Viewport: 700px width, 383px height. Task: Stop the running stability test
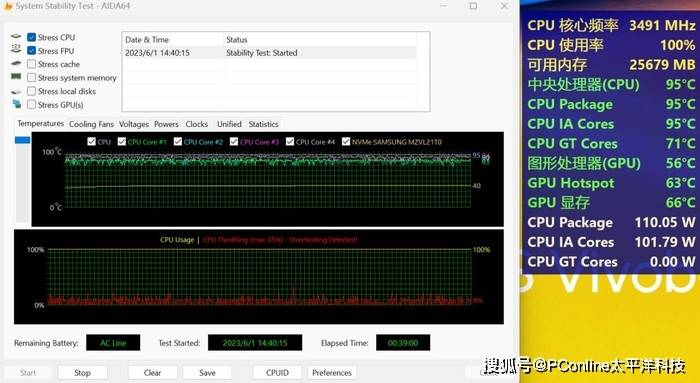(82, 372)
